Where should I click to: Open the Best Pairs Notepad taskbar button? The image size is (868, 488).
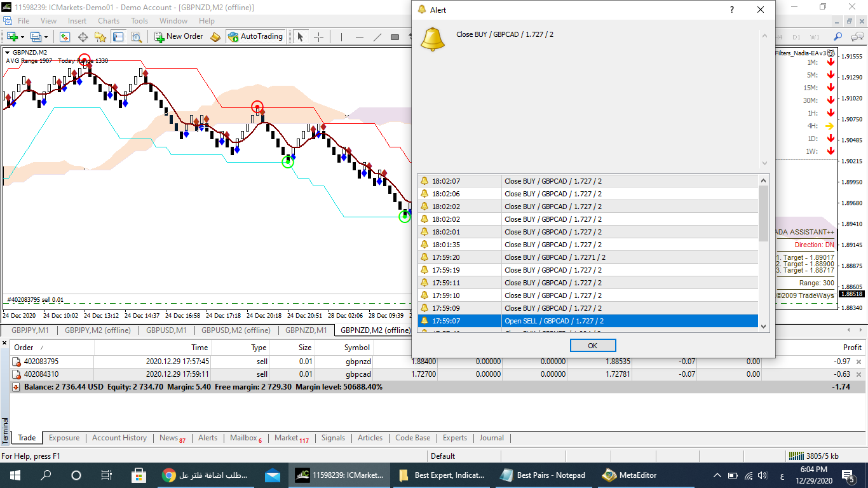(x=544, y=475)
